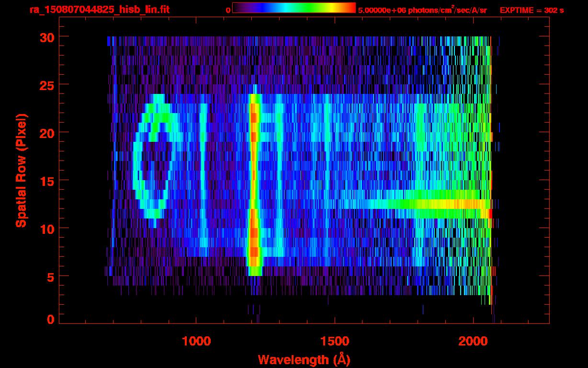588x368 pixels.
Task: Click the 1000 wavelength tick label
Action: (196, 341)
